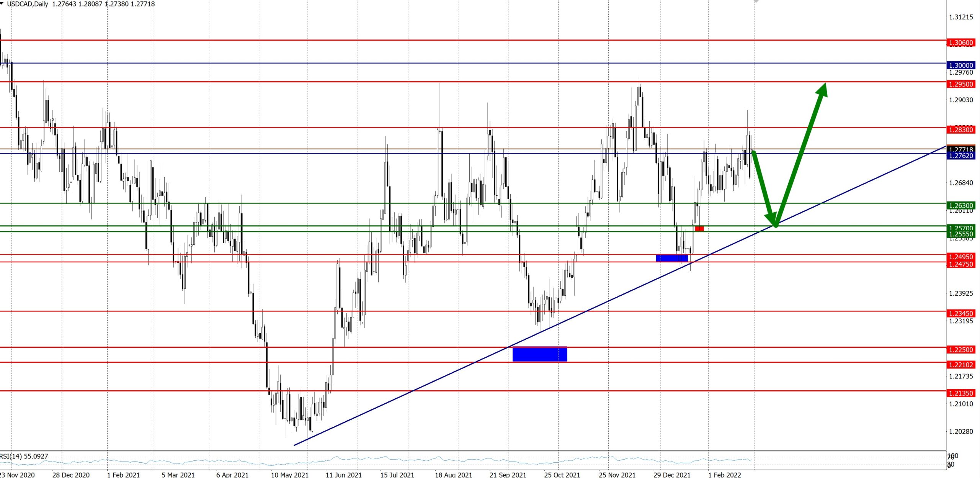Click the USDCAD,Daily chart title text
The height and width of the screenshot is (478, 980).
[x=28, y=4]
